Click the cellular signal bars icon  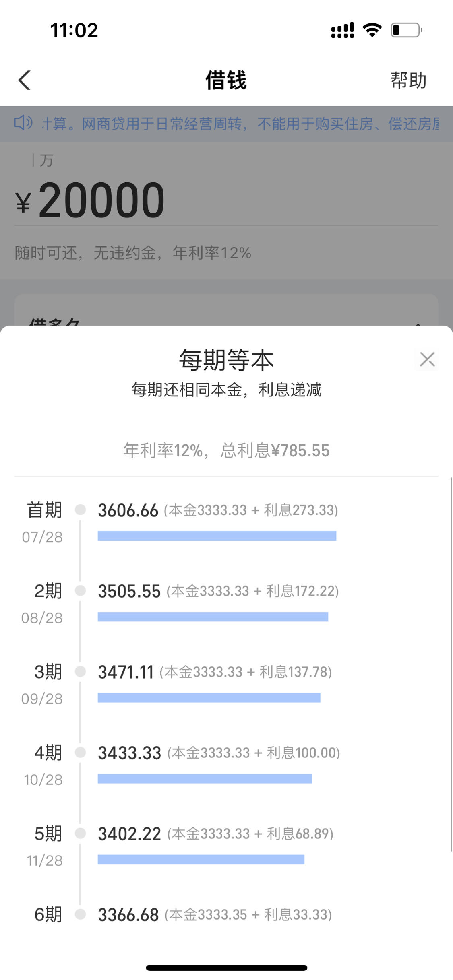342,29
